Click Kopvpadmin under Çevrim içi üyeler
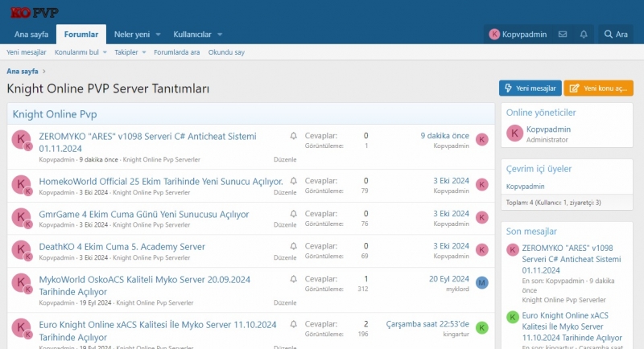The height and width of the screenshot is (349, 644). [526, 187]
